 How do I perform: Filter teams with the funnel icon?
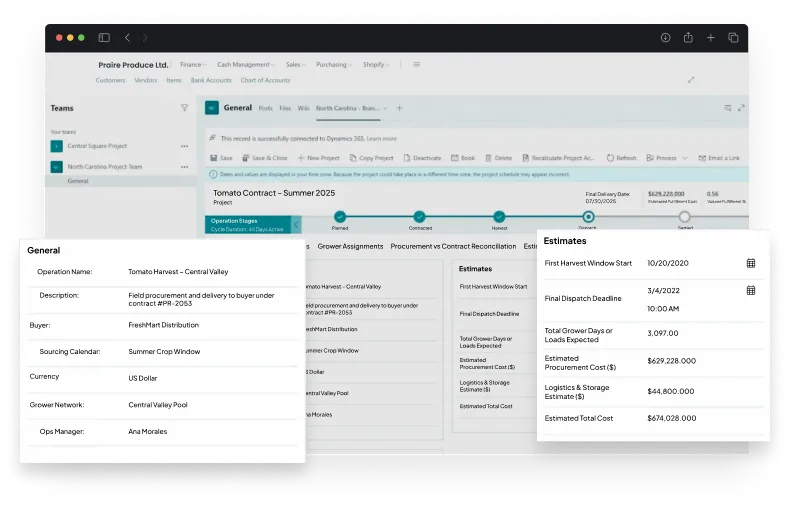point(184,108)
